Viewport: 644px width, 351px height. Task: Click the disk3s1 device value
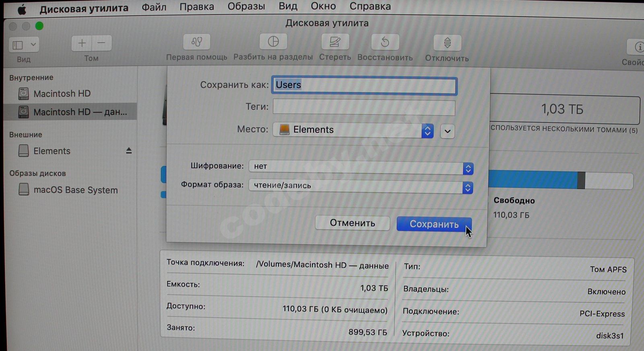pos(610,336)
